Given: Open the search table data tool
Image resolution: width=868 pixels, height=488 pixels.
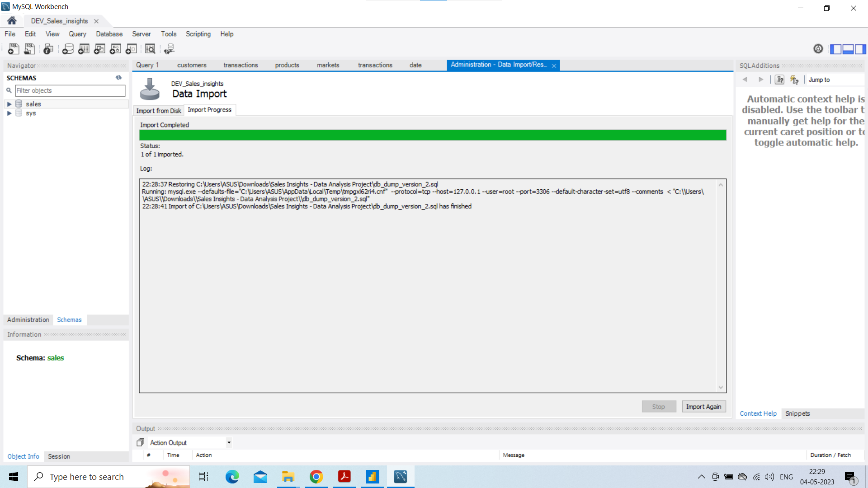Looking at the screenshot, I should (150, 49).
